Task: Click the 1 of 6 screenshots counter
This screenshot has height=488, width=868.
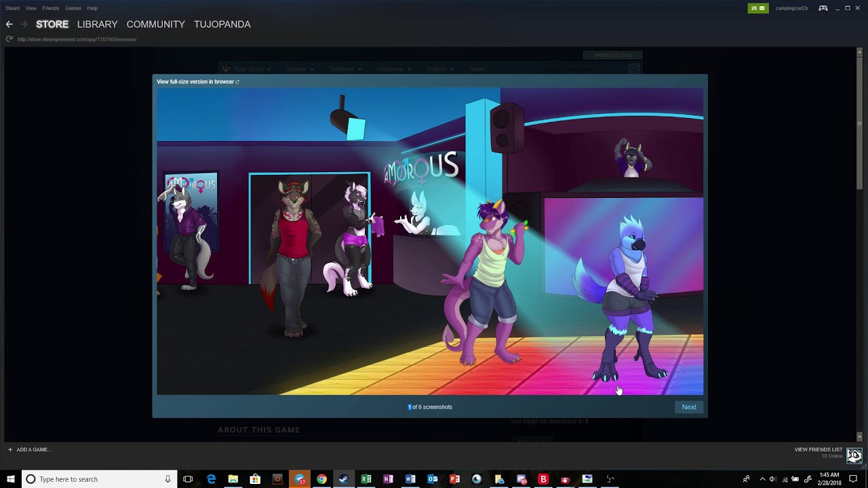Action: (430, 407)
